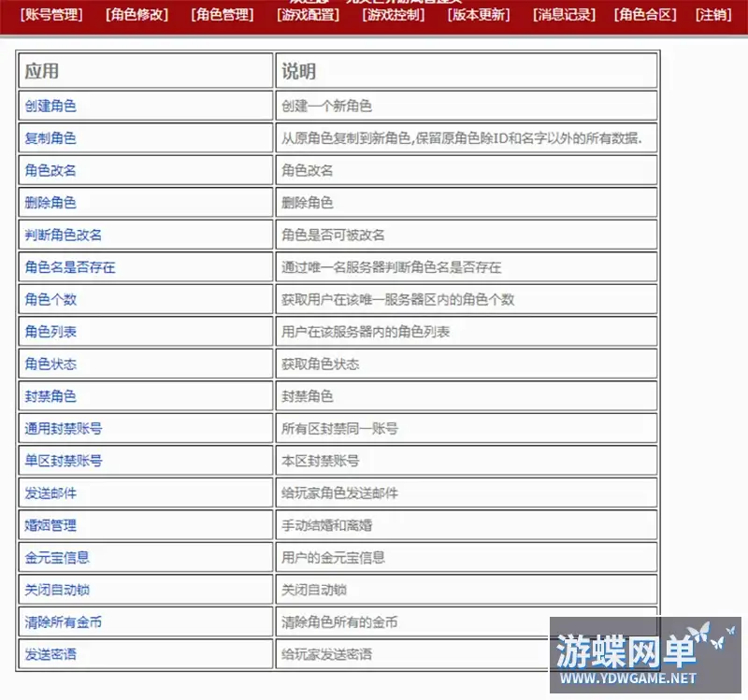
Task: Open the 角色修改 menu item
Action: coord(137,15)
